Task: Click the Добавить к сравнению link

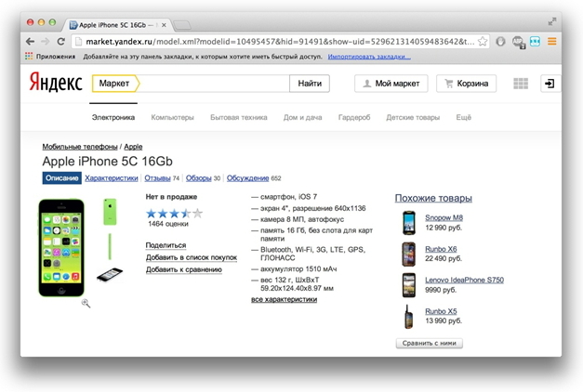Action: pos(183,269)
